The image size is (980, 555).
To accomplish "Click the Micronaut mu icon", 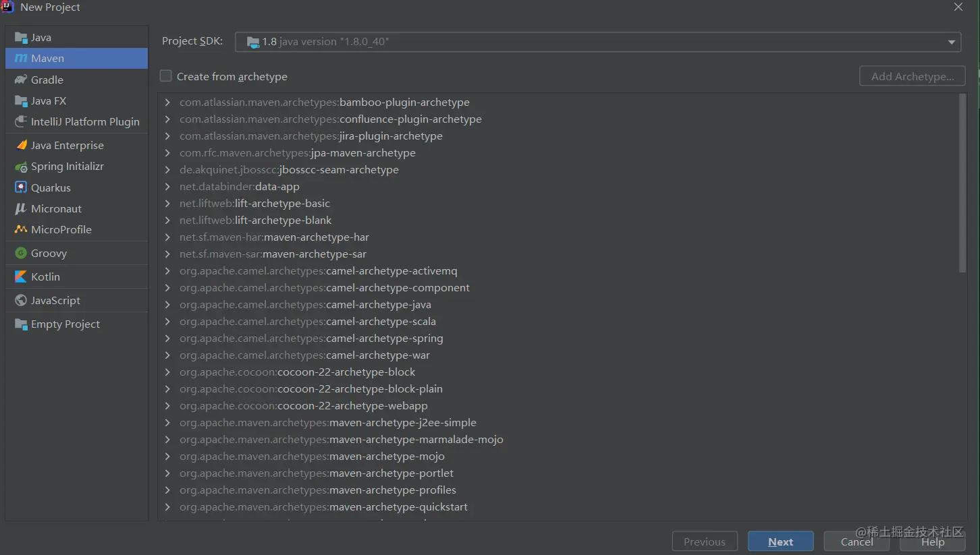I will click(21, 208).
